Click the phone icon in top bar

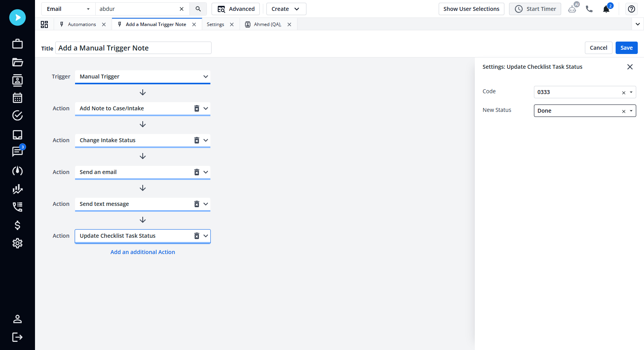tap(589, 9)
